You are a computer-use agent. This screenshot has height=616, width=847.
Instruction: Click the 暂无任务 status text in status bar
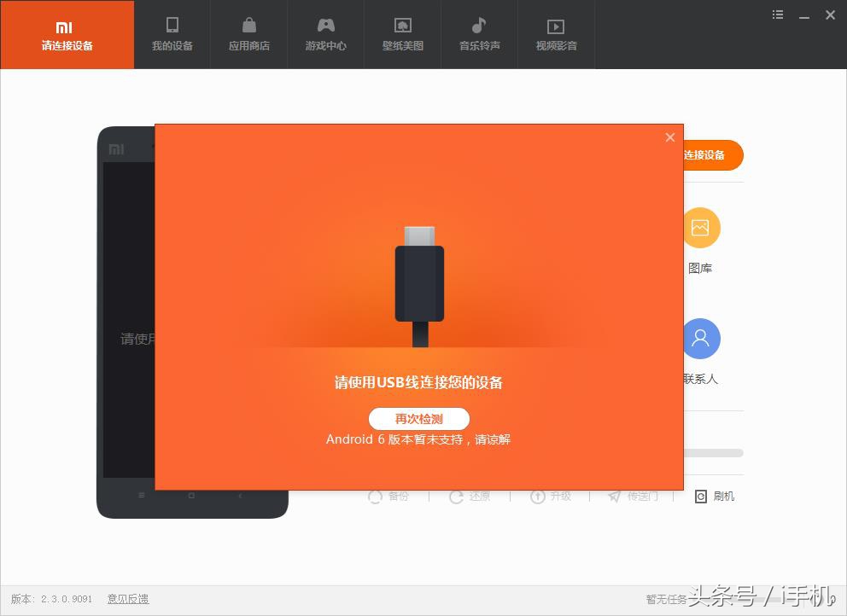(665, 598)
